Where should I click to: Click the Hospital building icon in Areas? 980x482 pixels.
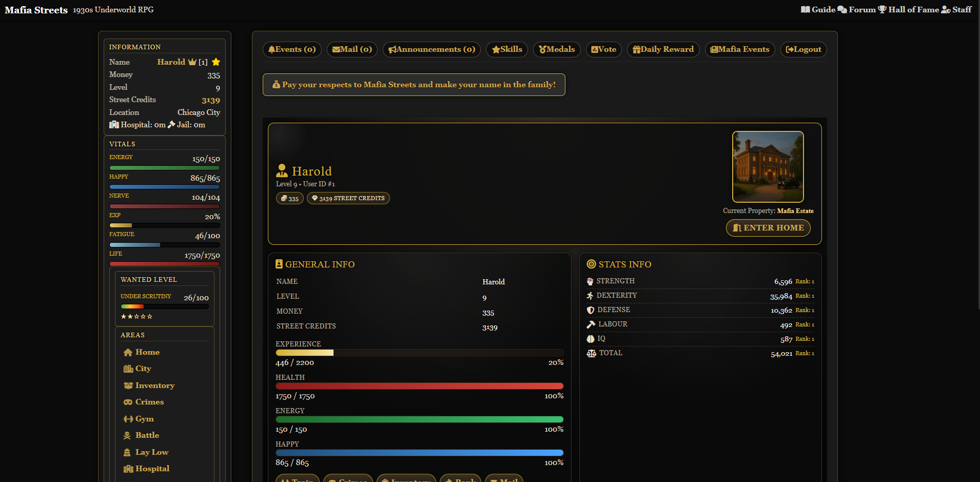coord(128,469)
